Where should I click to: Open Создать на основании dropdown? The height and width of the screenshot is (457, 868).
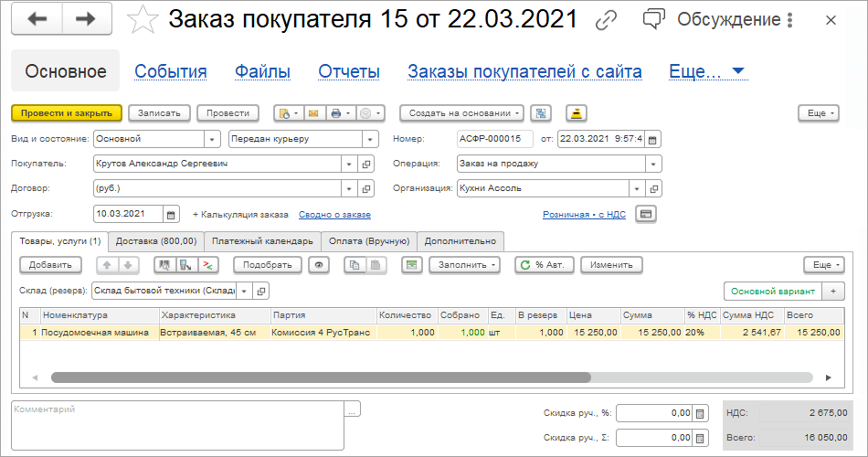(461, 113)
